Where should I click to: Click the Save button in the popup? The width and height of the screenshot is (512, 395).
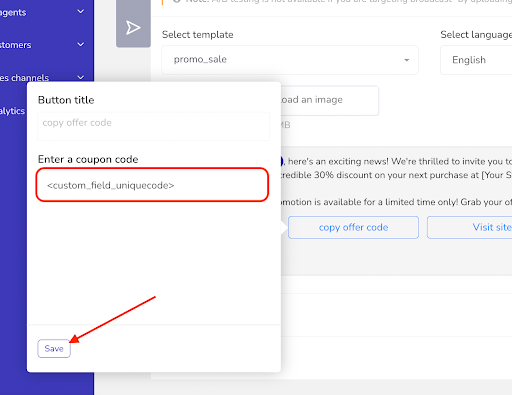tap(54, 348)
